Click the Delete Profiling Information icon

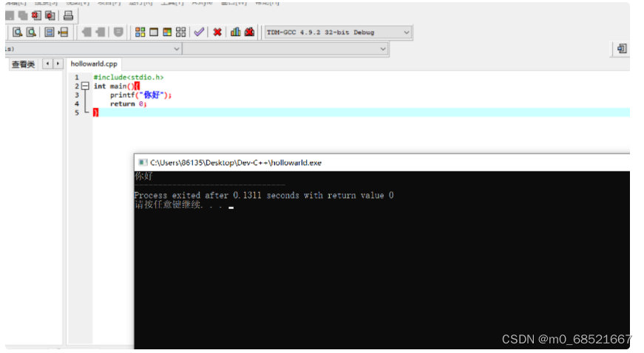point(249,32)
